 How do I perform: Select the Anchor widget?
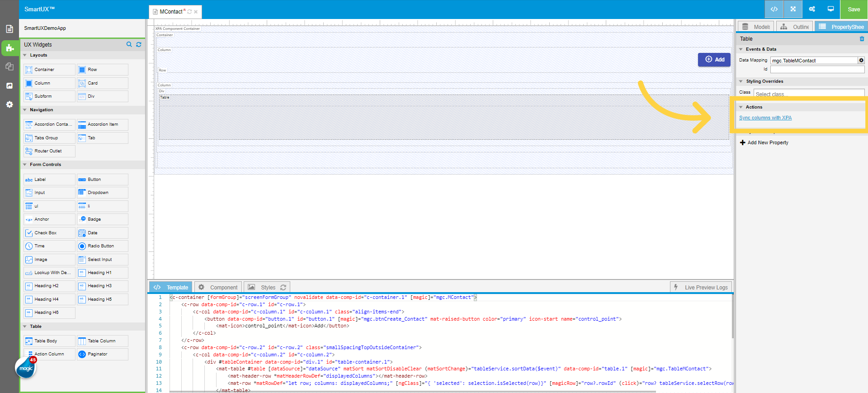click(49, 219)
